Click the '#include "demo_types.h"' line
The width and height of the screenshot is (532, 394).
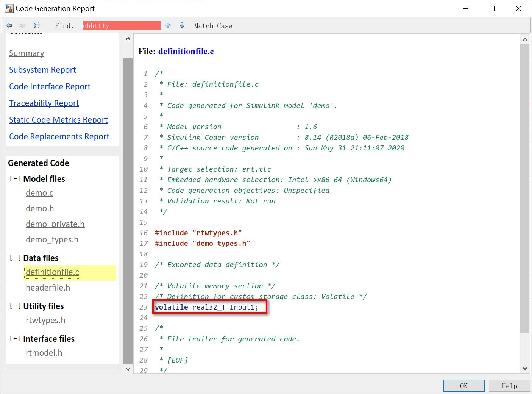[203, 243]
